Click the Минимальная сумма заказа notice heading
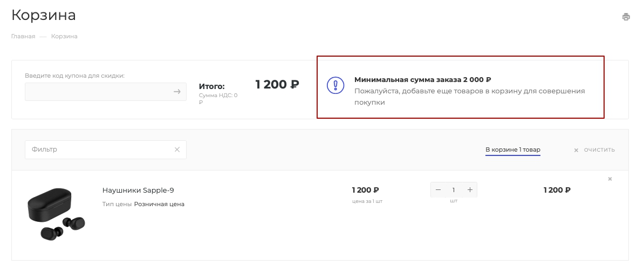This screenshot has height=272, width=644. (x=423, y=80)
